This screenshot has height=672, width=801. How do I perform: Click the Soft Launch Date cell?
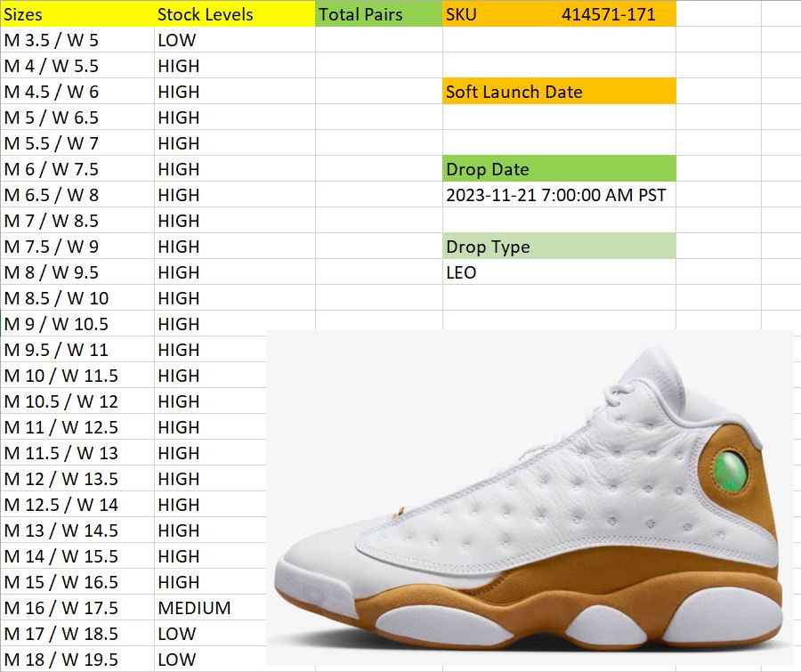tap(559, 92)
